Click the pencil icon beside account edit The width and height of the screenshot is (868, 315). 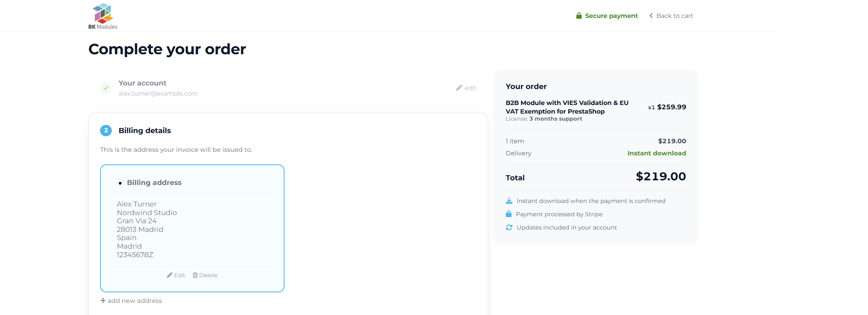[x=459, y=88]
